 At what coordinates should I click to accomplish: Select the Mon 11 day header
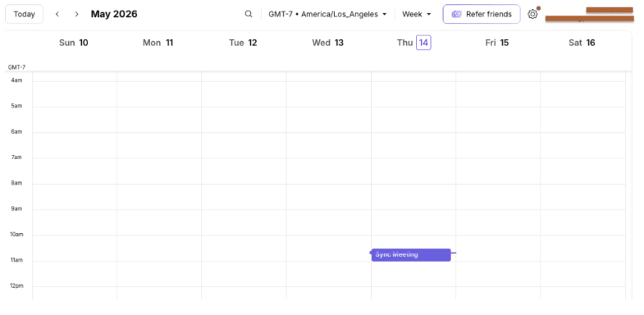click(158, 43)
